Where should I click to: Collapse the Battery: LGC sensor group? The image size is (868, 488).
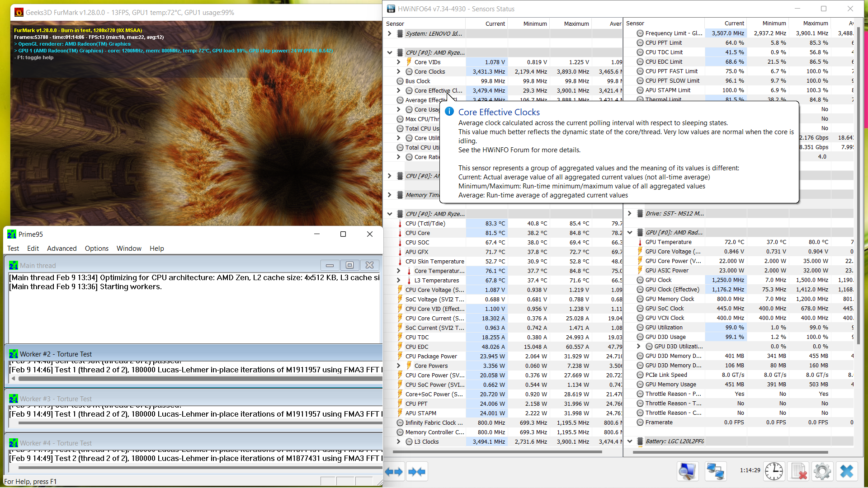tap(630, 441)
